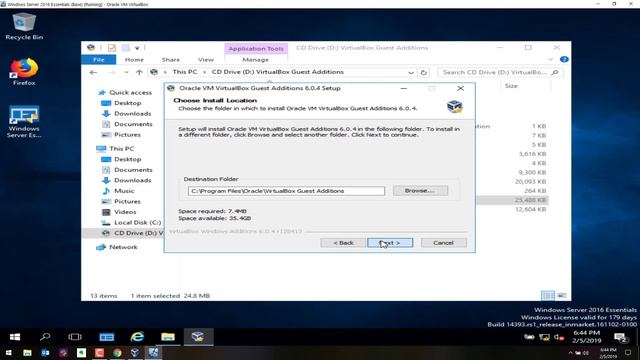
Task: Select CD Drive (D:) in navigation pane
Action: tap(138, 233)
